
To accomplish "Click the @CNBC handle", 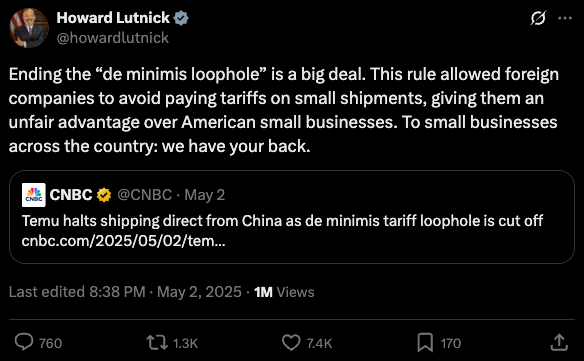I will (145, 195).
